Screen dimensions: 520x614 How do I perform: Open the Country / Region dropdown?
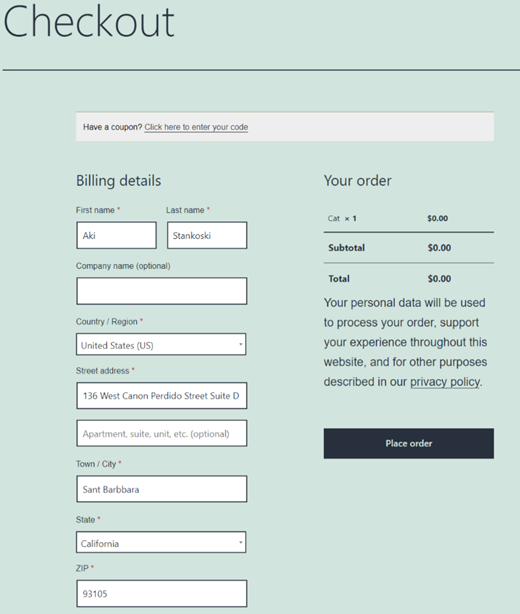click(161, 345)
